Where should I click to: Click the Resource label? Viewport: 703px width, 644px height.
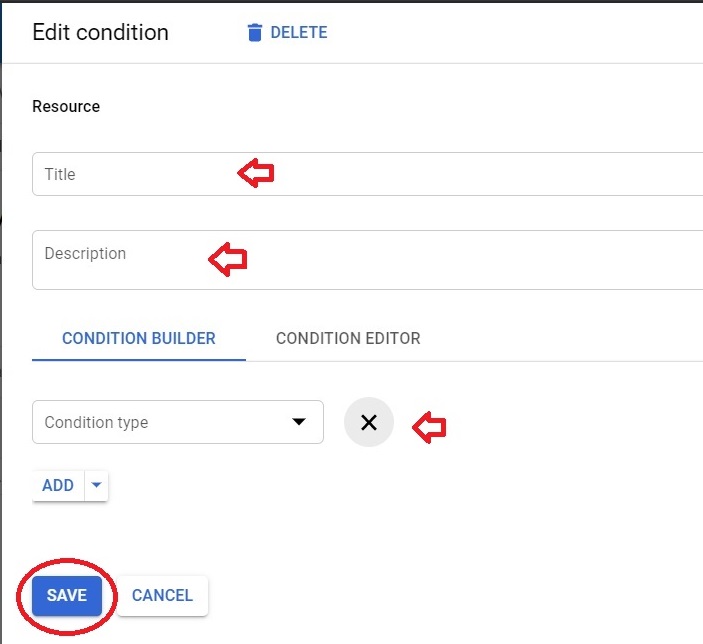click(x=66, y=107)
